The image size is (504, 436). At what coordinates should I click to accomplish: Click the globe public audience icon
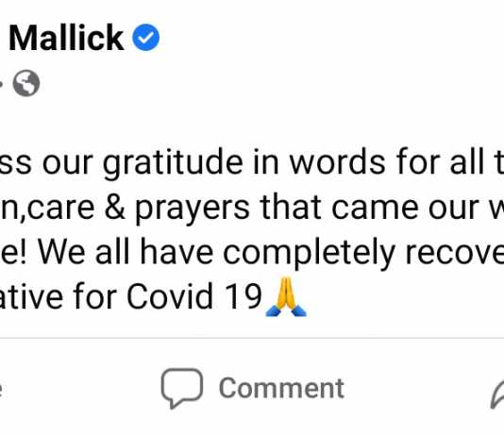coord(26,83)
